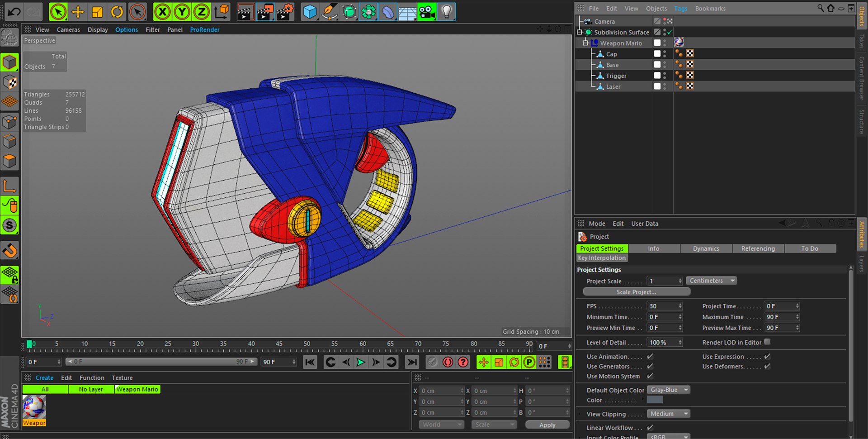The image size is (868, 439).
Task: Click the Light bulb icon
Action: tap(446, 12)
